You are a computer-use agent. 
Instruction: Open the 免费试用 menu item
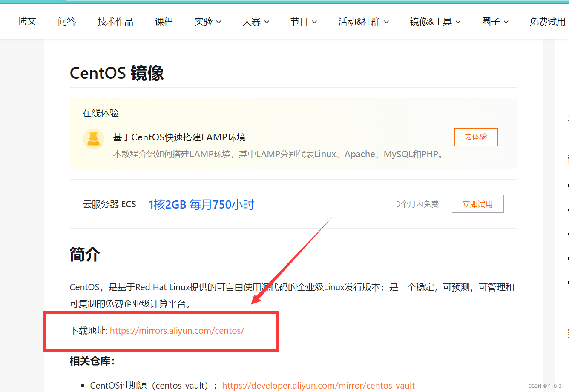pyautogui.click(x=548, y=22)
